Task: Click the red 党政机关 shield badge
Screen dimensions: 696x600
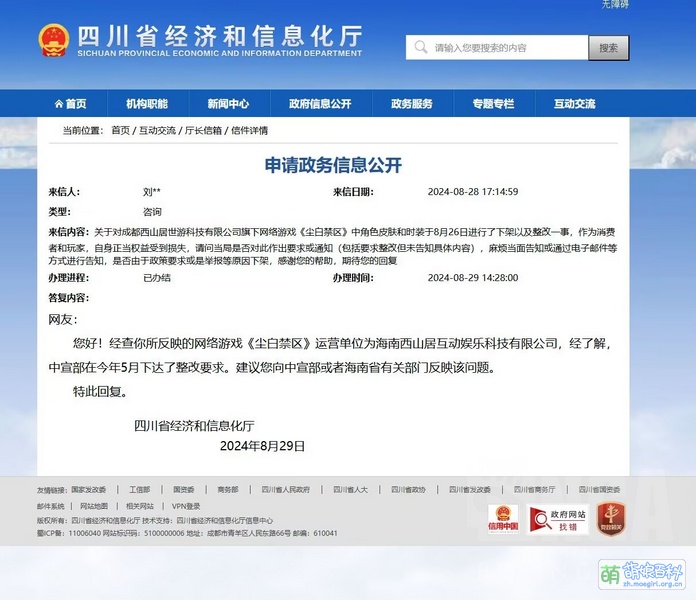Action: pos(611,518)
